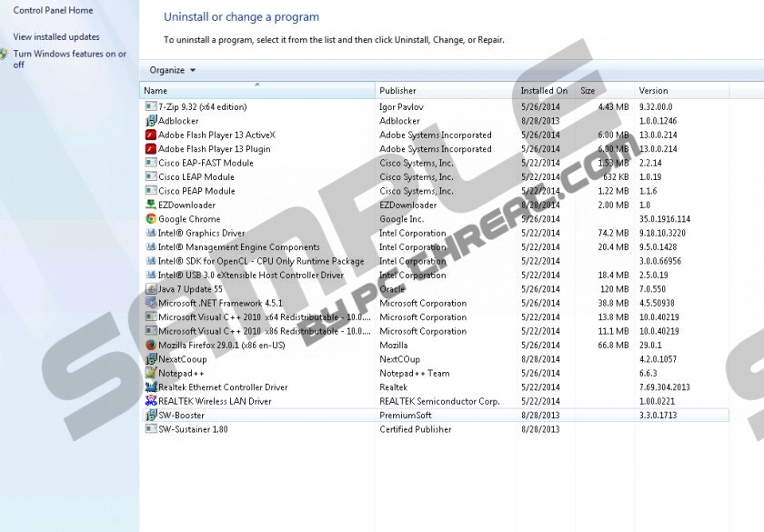Screen dimensions: 764x532
Task: Open View installed updates link
Action: tap(56, 36)
